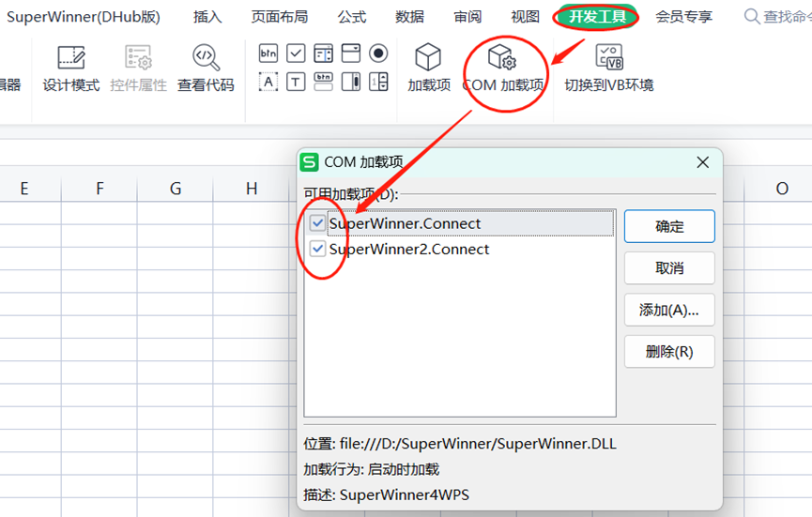This screenshot has width=812, height=517.
Task: Open the SuperWinner(DHub版) tab
Action: (84, 17)
